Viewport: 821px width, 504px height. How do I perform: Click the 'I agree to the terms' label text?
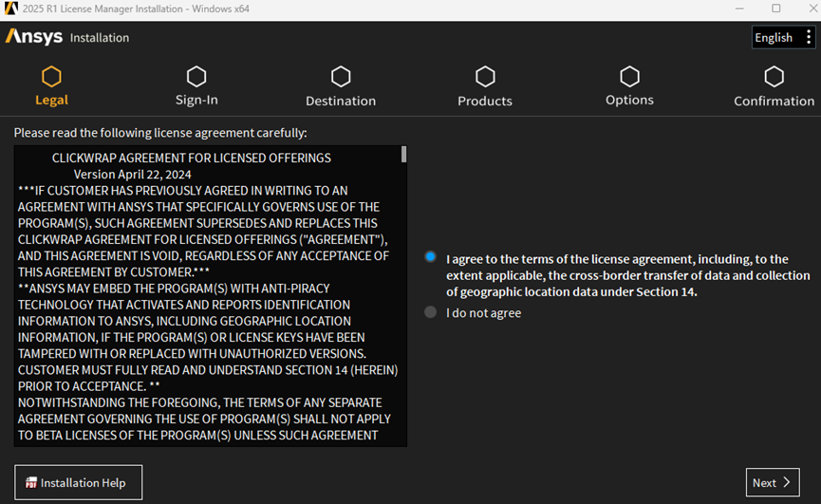point(627,275)
